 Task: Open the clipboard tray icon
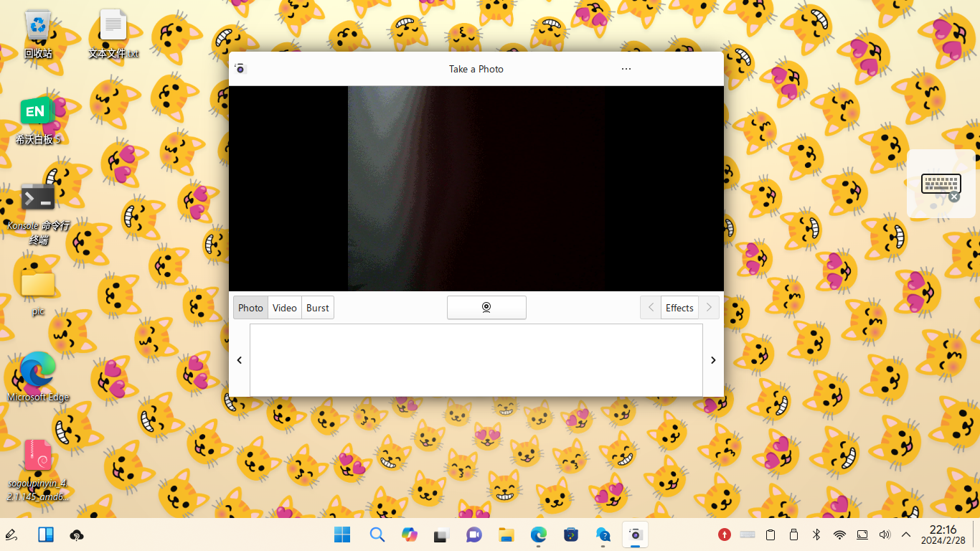[771, 534]
